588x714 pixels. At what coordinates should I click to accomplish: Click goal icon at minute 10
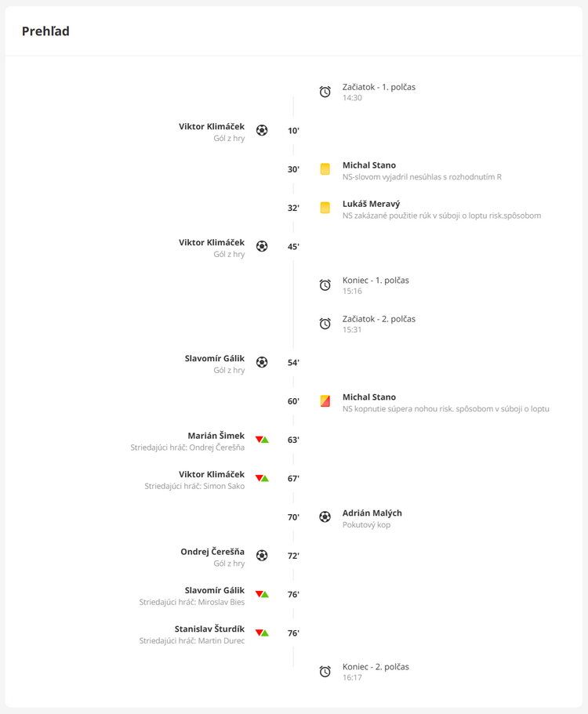[262, 130]
